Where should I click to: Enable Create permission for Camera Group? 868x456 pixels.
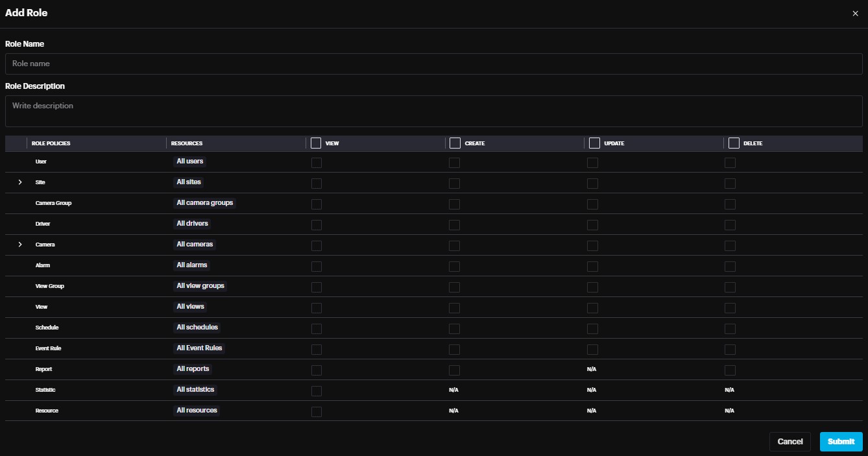(454, 204)
